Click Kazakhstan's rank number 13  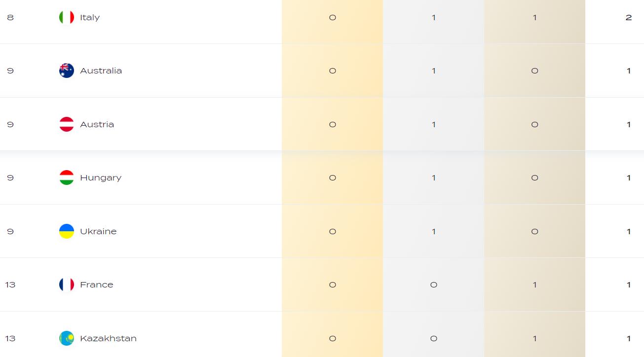coord(10,338)
